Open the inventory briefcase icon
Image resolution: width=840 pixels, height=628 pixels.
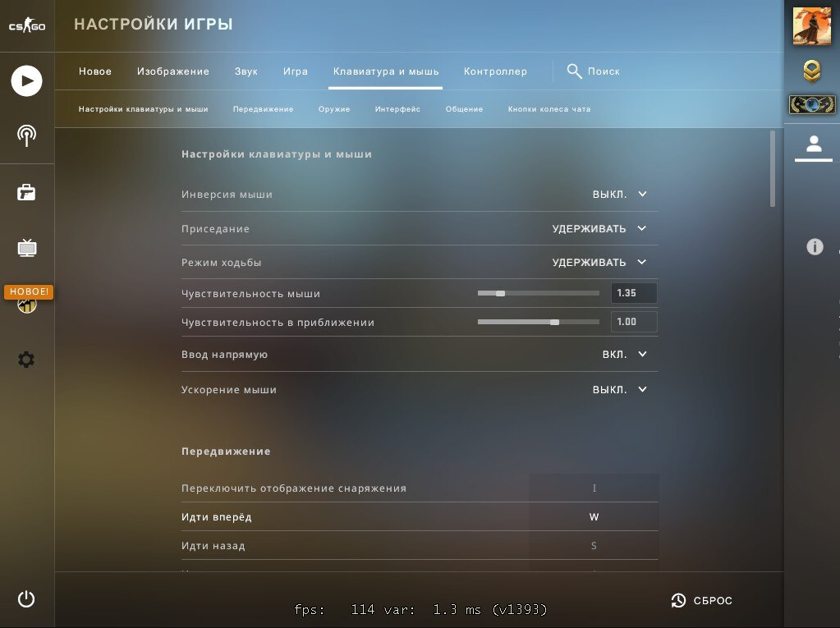click(x=26, y=192)
